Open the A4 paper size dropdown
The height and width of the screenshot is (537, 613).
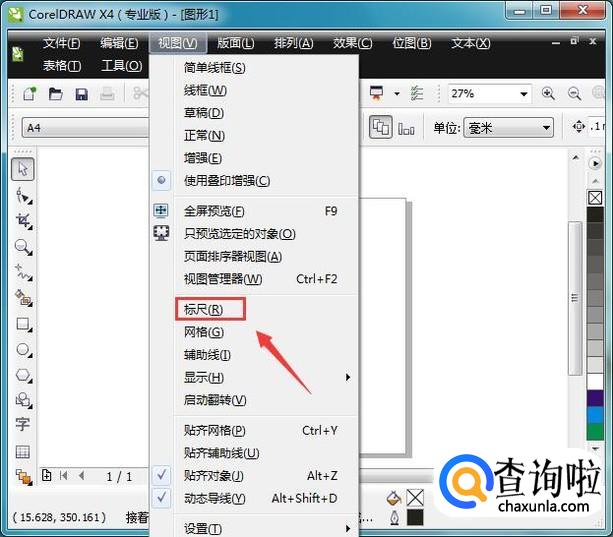click(85, 128)
